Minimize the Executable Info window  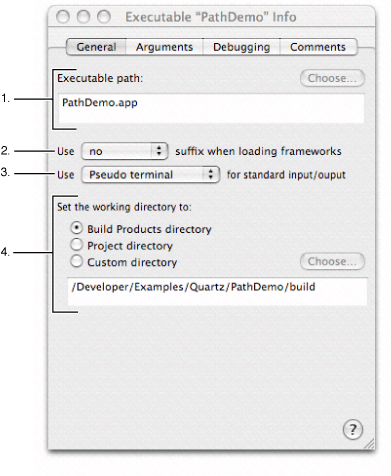pos(83,16)
